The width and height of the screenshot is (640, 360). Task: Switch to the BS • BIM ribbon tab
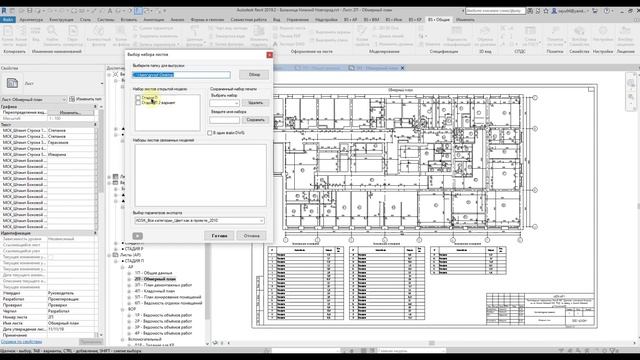click(x=371, y=20)
